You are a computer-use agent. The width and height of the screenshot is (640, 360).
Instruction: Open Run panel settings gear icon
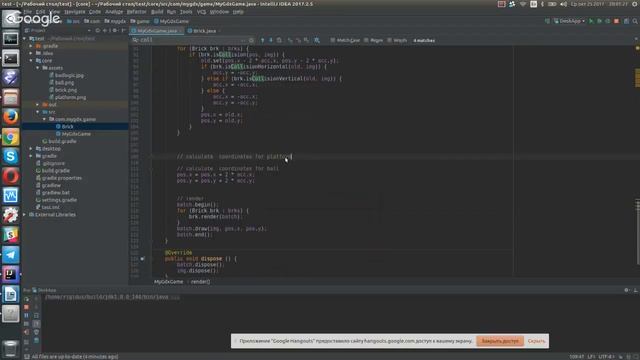627,290
